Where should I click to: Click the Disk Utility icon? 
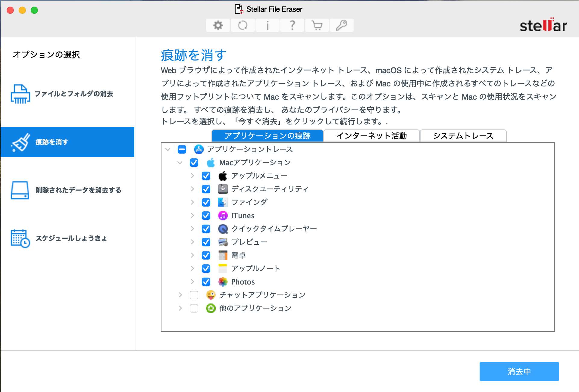223,189
